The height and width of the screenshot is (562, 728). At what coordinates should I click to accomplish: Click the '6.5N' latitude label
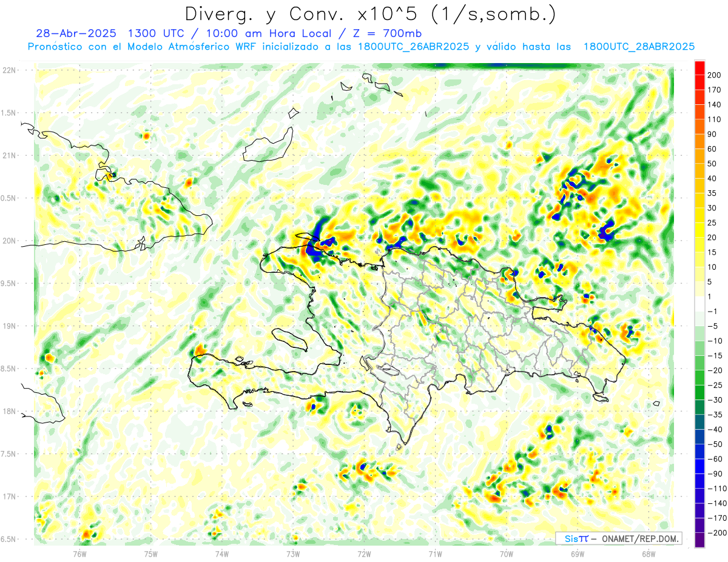tap(9, 540)
